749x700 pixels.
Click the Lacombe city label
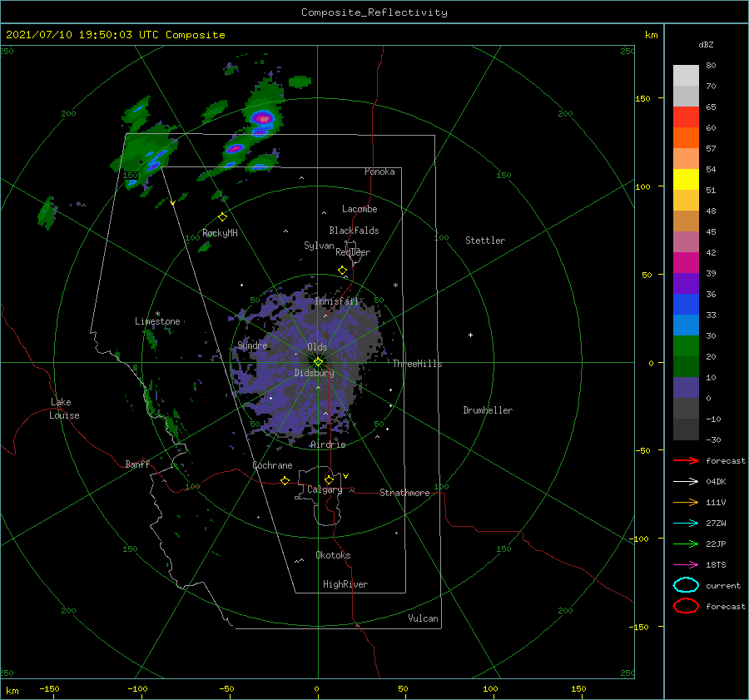click(x=360, y=209)
